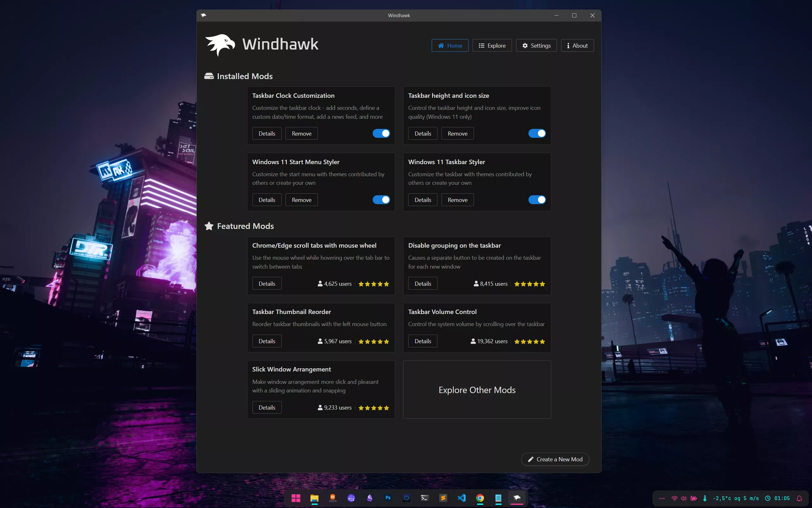
Task: Launch the IPTV app from taskbar
Action: click(x=351, y=498)
